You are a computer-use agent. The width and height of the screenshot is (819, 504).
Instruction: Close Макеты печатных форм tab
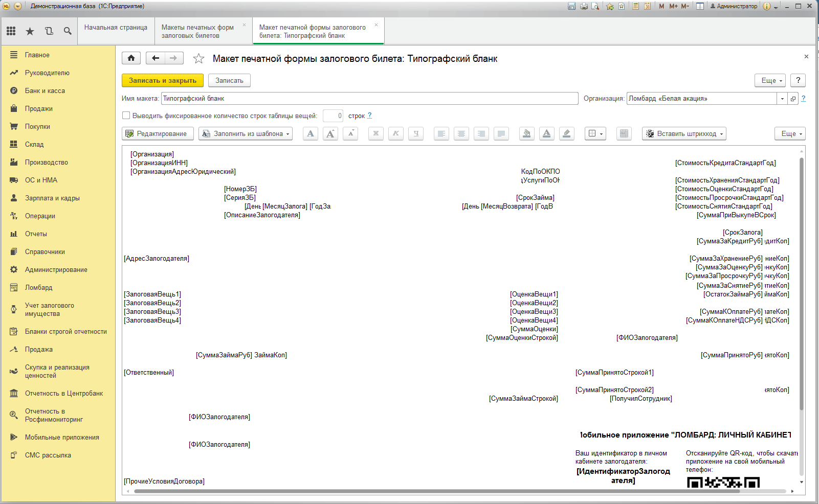(244, 25)
